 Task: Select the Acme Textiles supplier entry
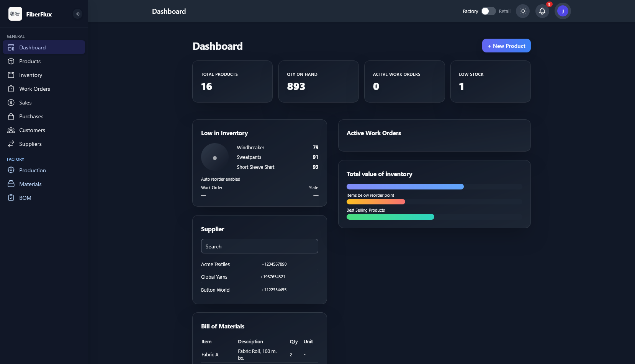[x=215, y=264]
